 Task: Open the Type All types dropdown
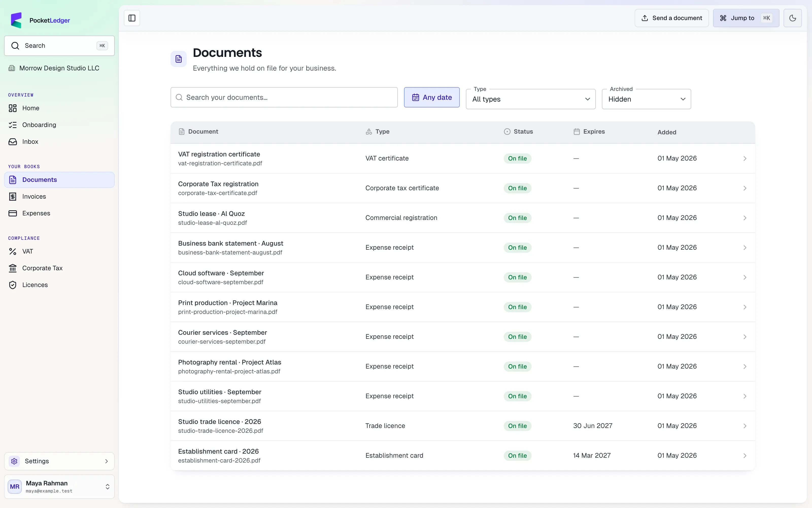pos(531,99)
